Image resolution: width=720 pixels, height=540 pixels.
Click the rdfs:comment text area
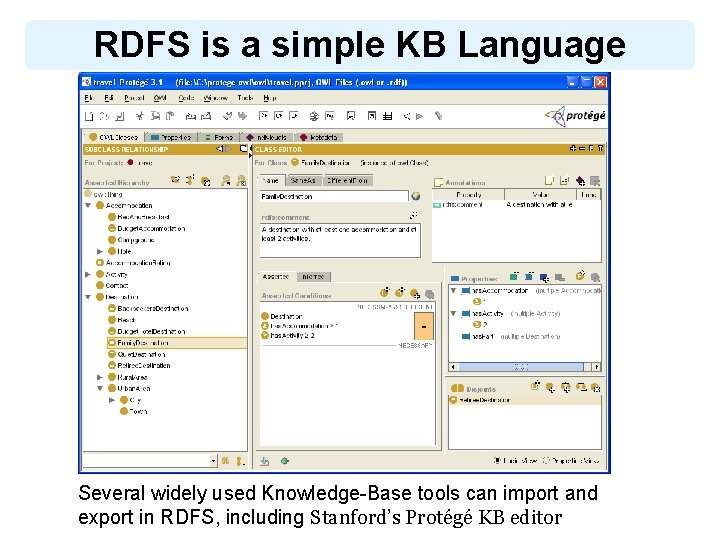pos(340,240)
